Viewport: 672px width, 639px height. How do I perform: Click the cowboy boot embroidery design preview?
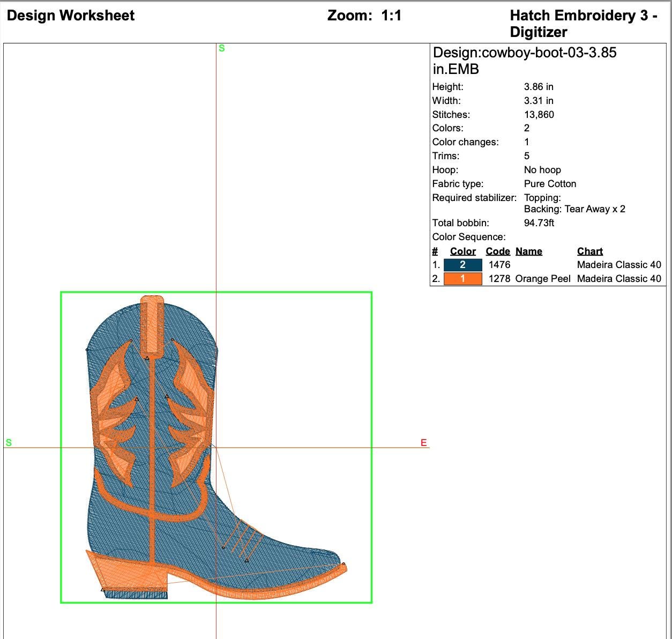point(216,448)
